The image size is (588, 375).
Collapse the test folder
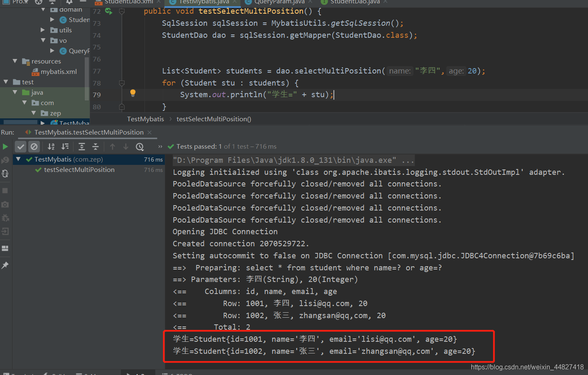6,82
